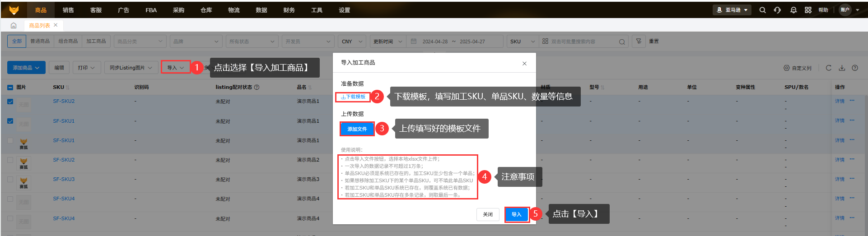Image resolution: width=868 pixels, height=236 pixels.
Task: Check the SF-SKU3 row checkbox
Action: [10, 179]
